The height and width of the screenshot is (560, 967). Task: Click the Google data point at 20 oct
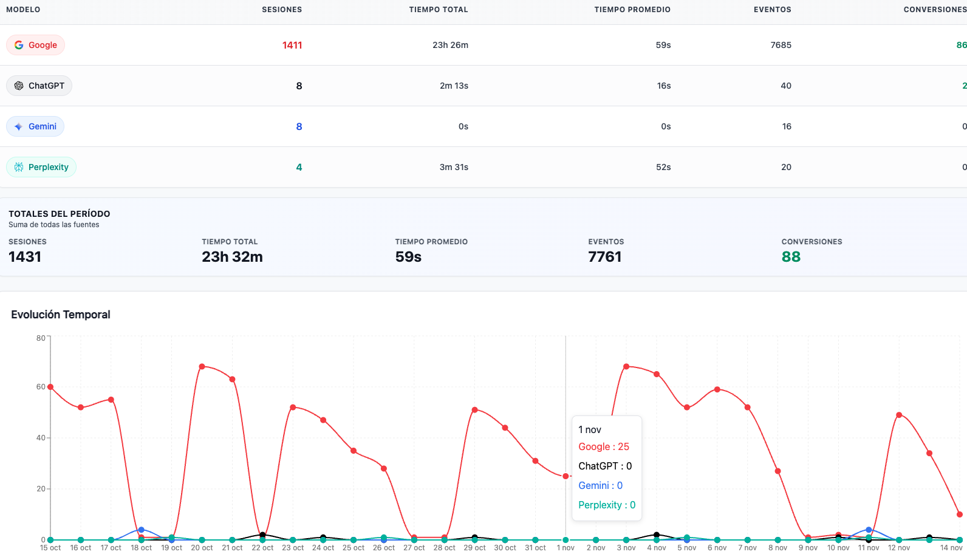pos(202,367)
